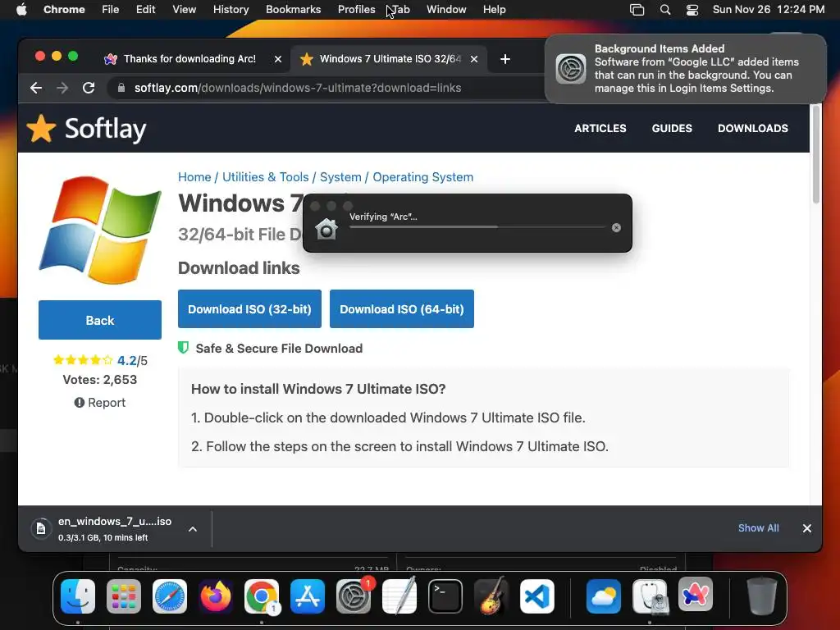Open ARTICLES in site navigation
This screenshot has width=840, height=630.
pos(600,129)
